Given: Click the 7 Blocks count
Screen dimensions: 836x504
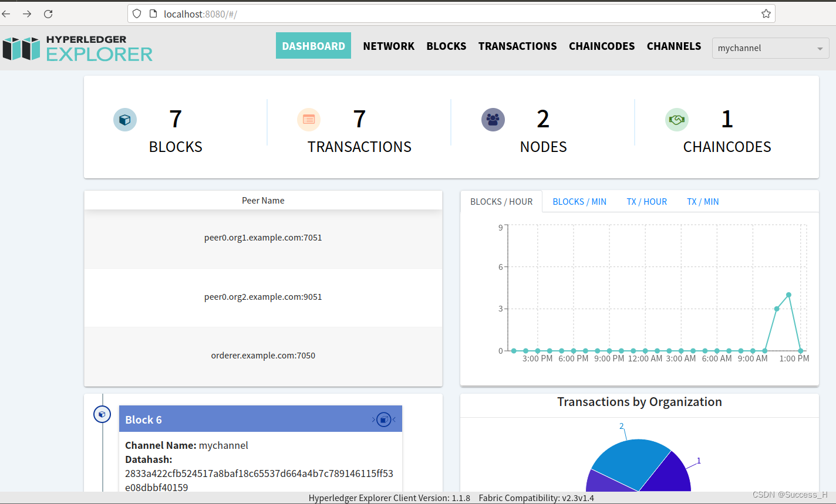Looking at the screenshot, I should tap(176, 119).
